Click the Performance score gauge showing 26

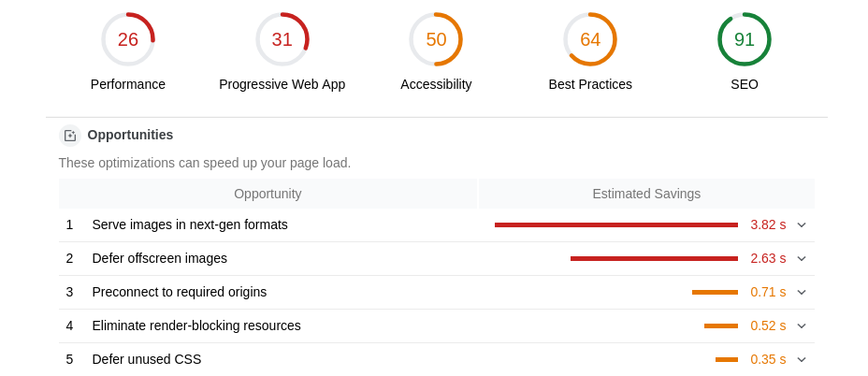coord(128,39)
